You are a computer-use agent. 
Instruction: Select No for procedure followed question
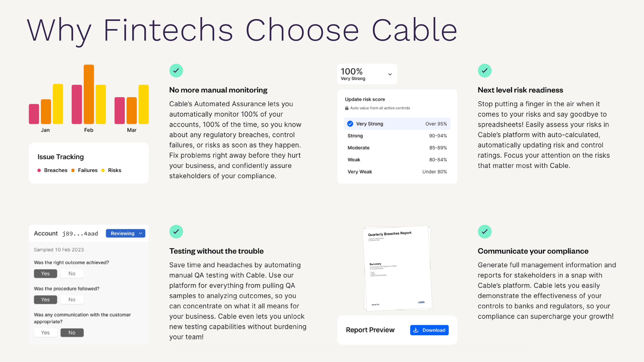point(72,299)
